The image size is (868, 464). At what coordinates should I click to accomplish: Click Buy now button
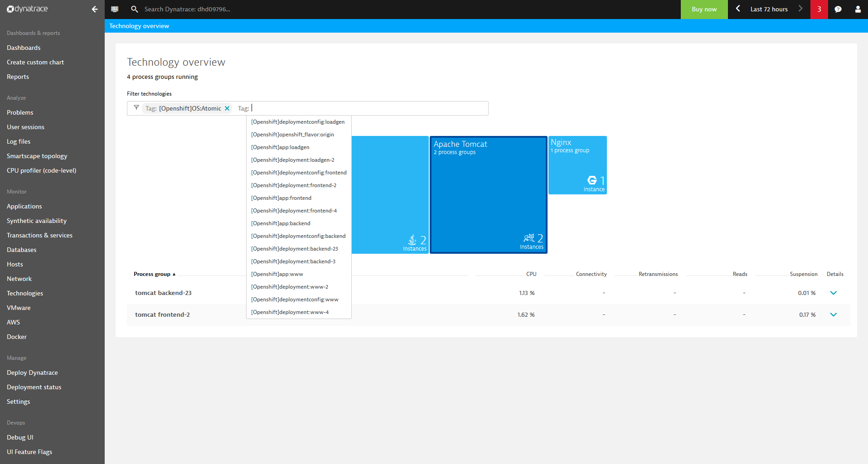(x=704, y=9)
